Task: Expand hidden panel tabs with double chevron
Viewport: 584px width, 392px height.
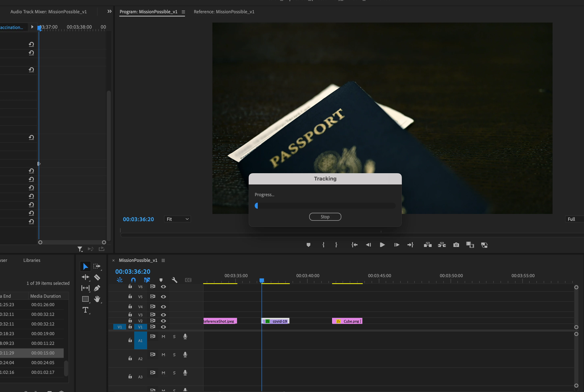Action: 109,11
